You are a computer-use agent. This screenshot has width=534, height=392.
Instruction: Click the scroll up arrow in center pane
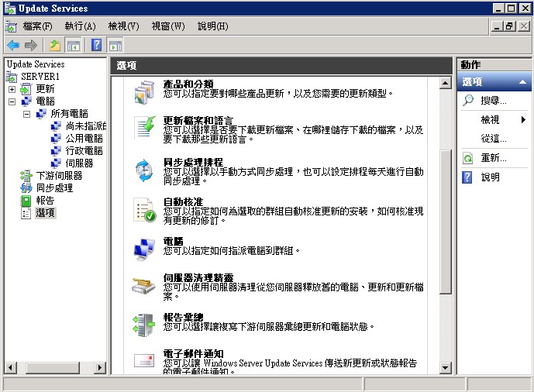pyautogui.click(x=446, y=83)
